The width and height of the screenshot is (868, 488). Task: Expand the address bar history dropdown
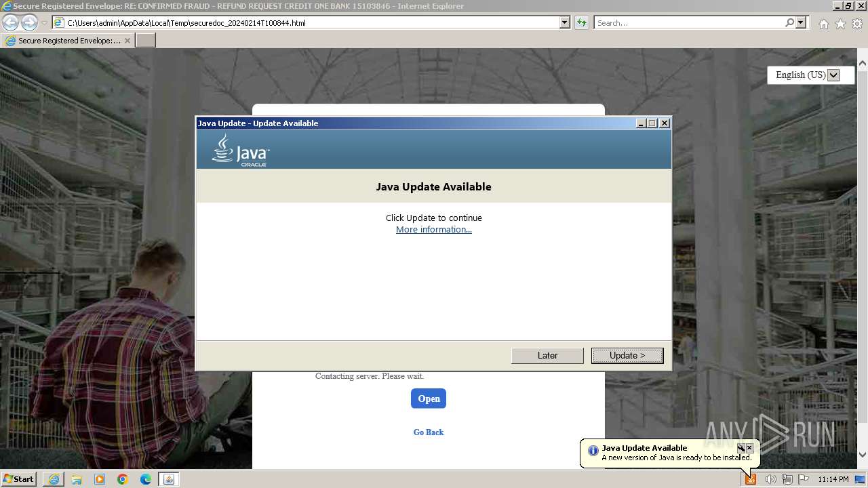click(565, 22)
